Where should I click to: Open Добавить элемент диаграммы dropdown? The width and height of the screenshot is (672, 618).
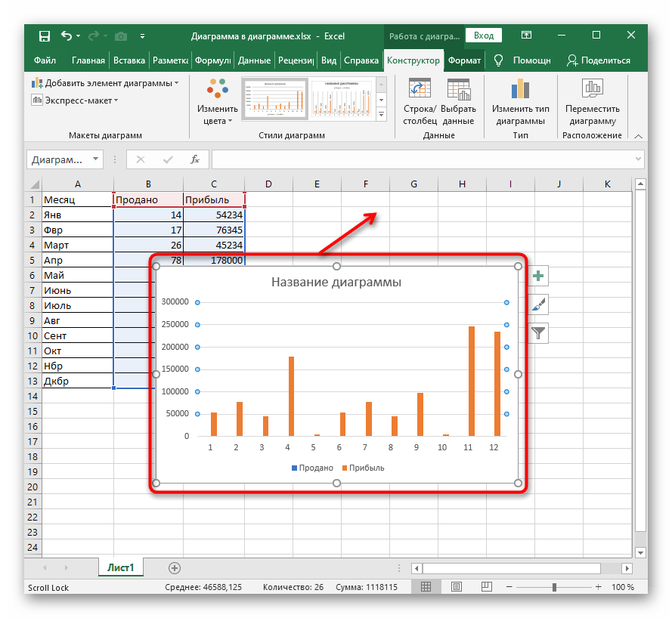coord(105,83)
